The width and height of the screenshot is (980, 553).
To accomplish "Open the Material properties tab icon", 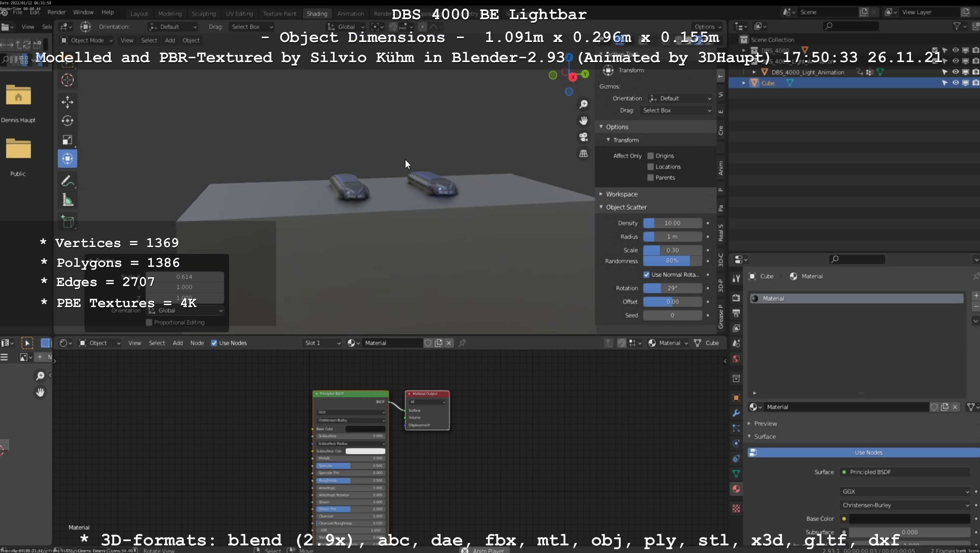I will click(x=736, y=489).
